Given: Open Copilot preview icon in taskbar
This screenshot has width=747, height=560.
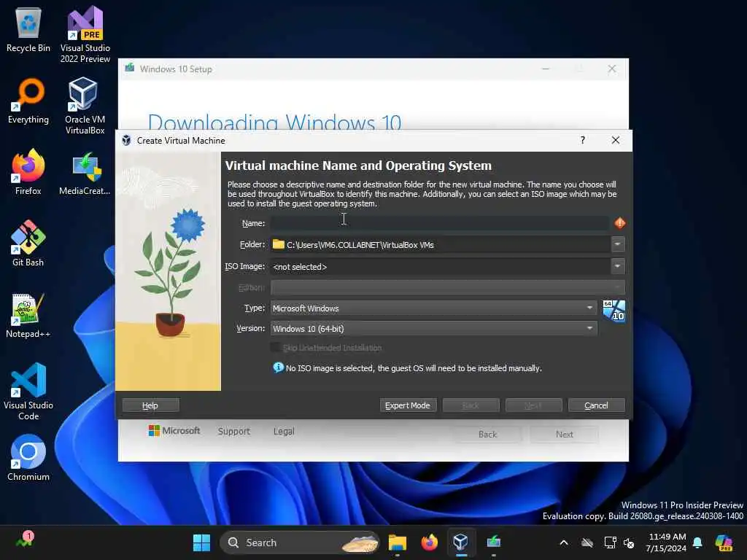Looking at the screenshot, I should 724,542.
